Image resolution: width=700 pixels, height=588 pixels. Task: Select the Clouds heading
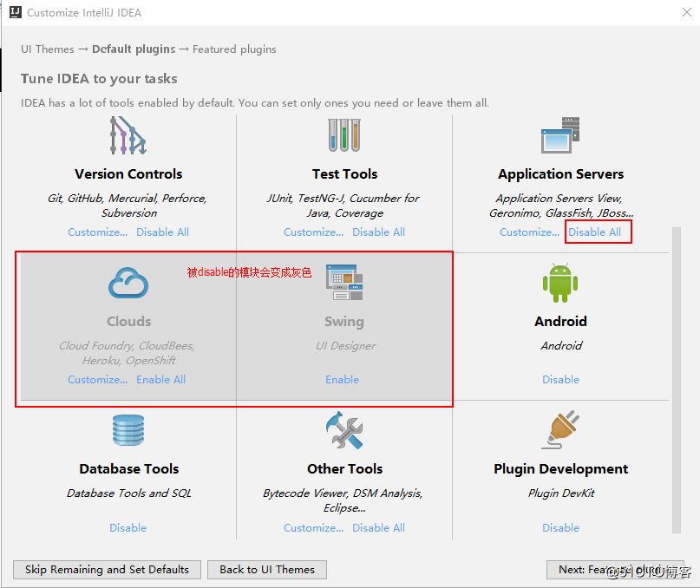click(x=129, y=321)
